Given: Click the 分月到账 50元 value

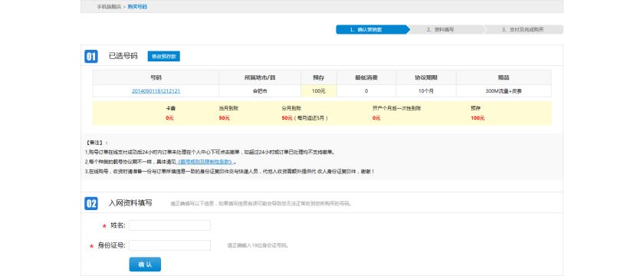Looking at the screenshot, I should point(287,118).
